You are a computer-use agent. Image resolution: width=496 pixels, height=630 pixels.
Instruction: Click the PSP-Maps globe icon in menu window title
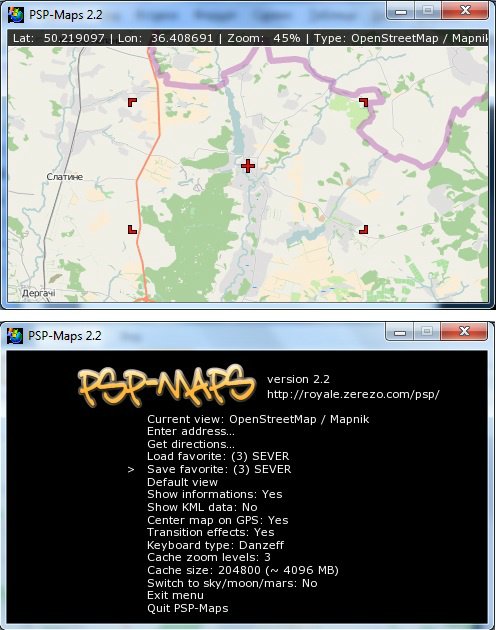pos(15,336)
